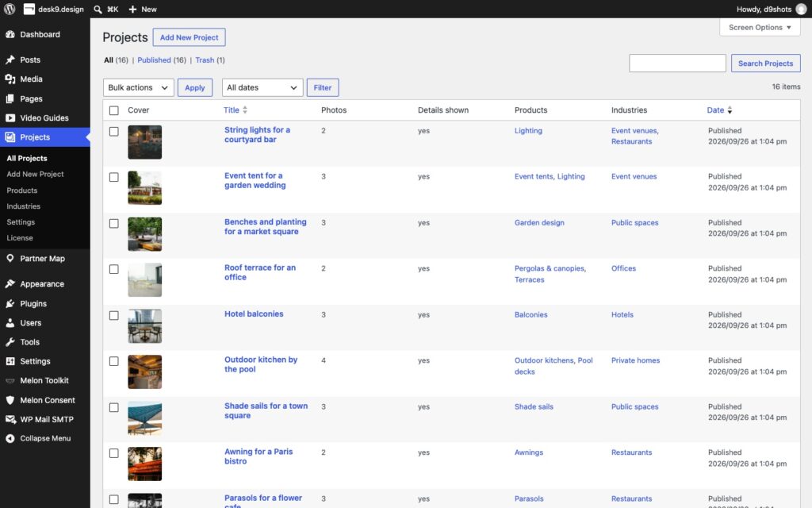This screenshot has width=812, height=508.
Task: Open the Hotel balconies project title
Action: coord(254,314)
